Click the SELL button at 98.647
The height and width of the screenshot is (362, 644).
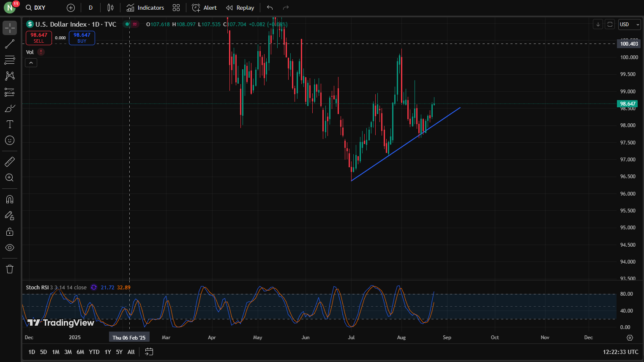tap(39, 38)
